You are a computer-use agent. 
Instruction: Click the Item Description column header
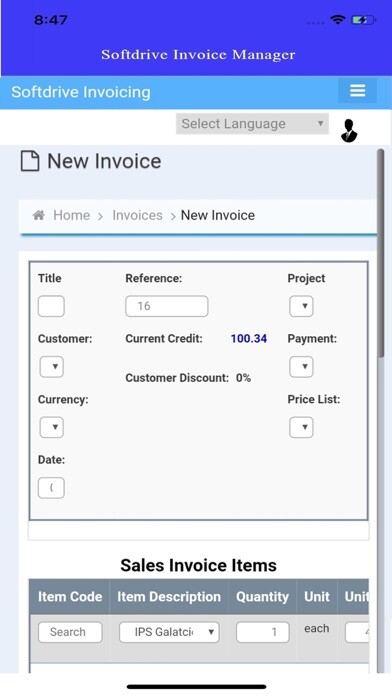pyautogui.click(x=169, y=597)
